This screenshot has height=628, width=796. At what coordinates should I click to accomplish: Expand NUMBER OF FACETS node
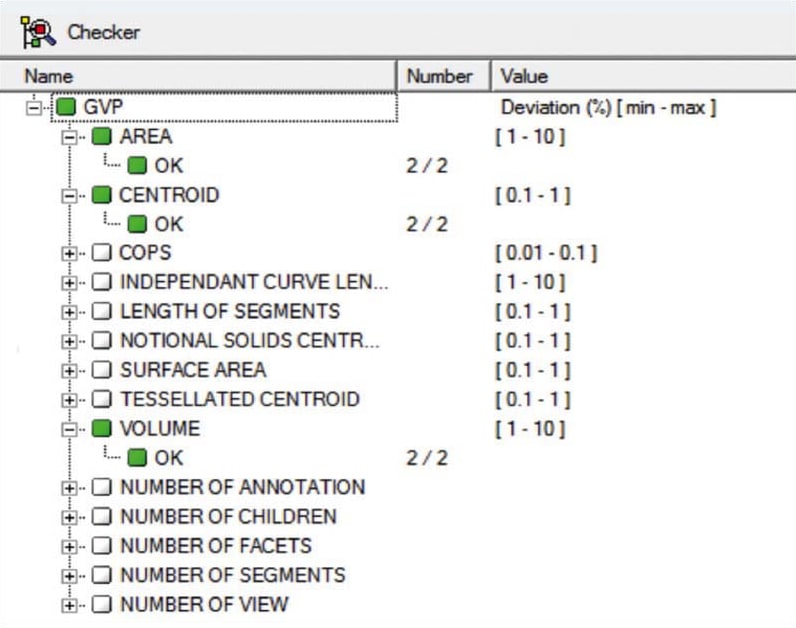click(x=69, y=547)
